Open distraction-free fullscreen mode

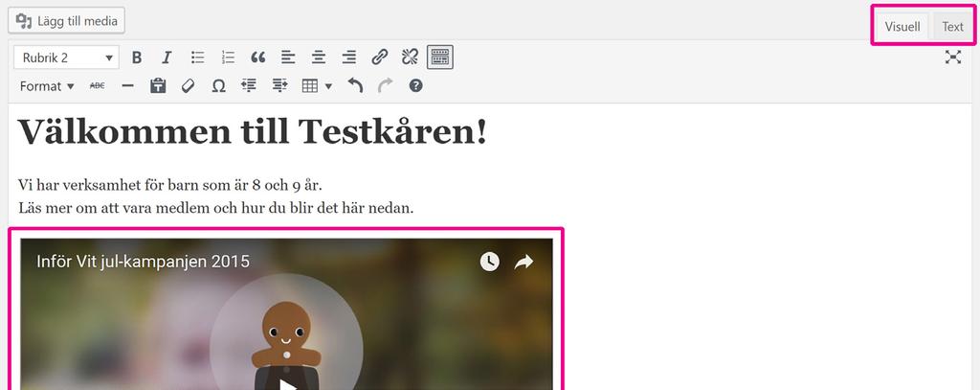click(x=952, y=57)
